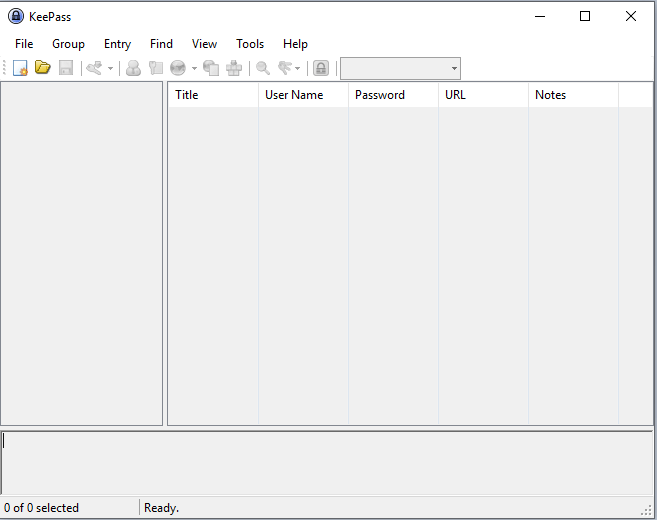
Task: Close the KeePass window
Action: [631, 16]
